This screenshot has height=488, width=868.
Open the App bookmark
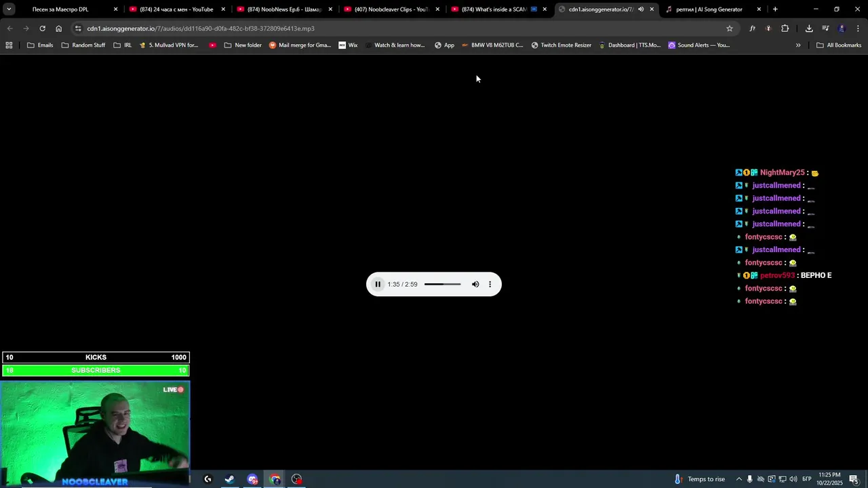(x=444, y=45)
